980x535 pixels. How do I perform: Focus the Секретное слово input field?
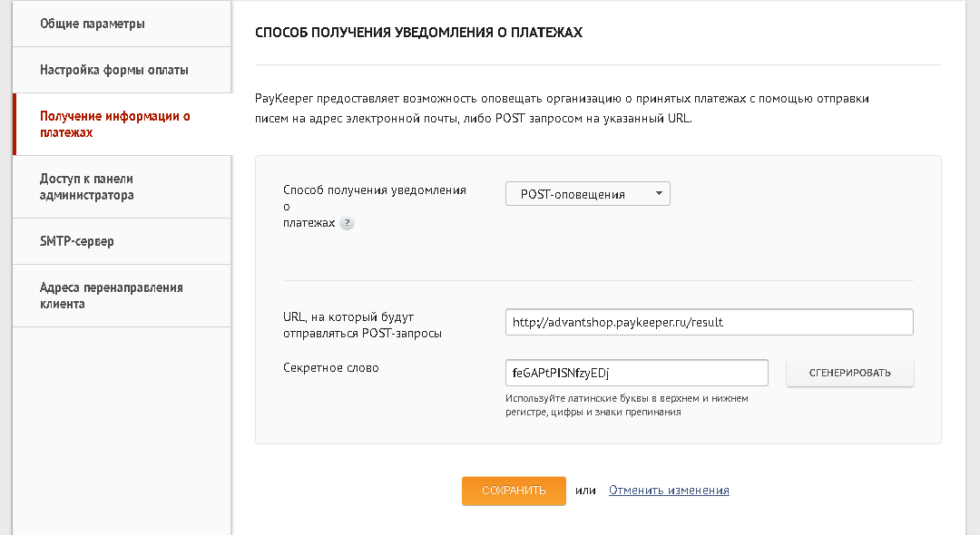coord(636,373)
